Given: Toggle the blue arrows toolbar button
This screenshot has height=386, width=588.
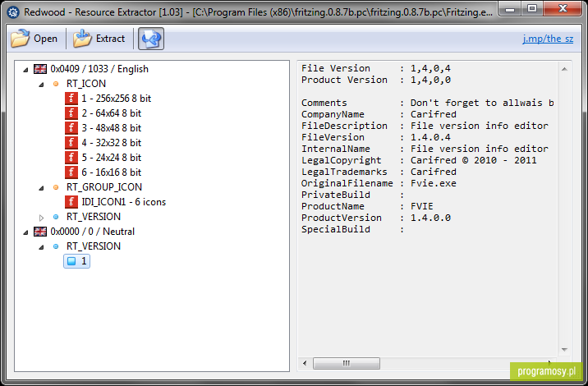Looking at the screenshot, I should point(151,39).
